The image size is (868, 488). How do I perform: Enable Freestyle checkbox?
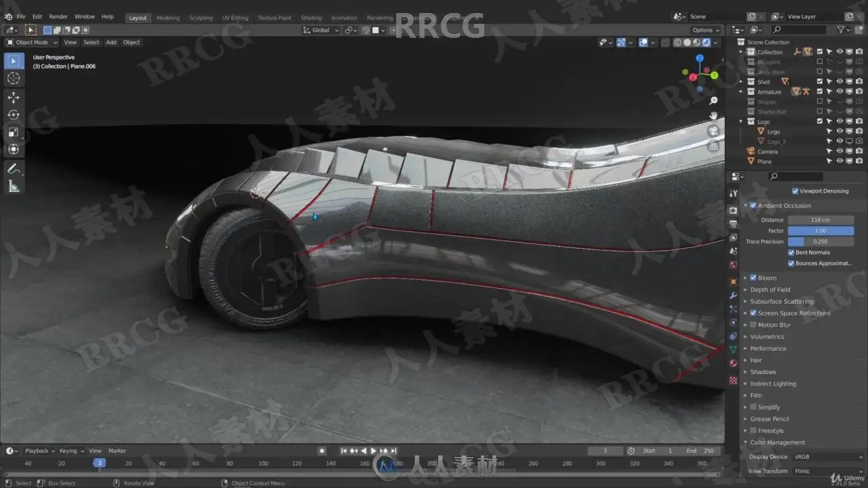point(753,430)
